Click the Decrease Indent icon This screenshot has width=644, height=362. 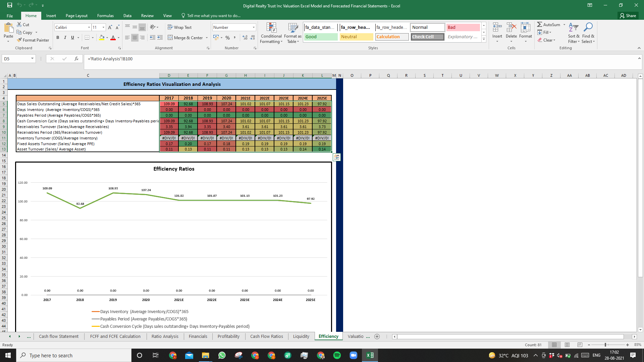click(153, 38)
